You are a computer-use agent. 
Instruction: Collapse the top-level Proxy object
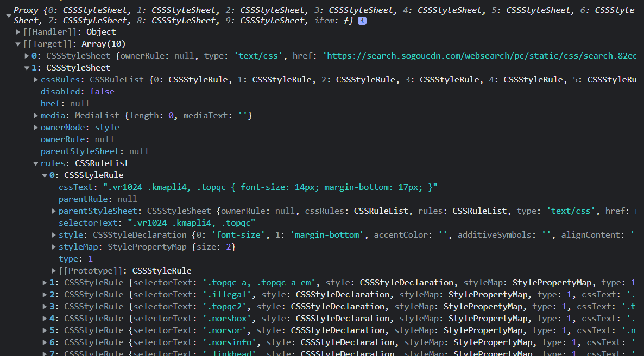click(x=8, y=16)
